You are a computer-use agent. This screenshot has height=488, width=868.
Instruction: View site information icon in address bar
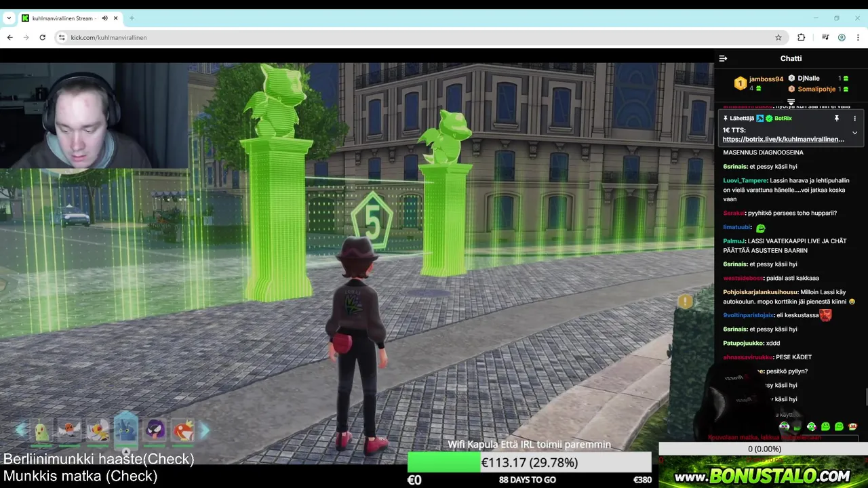pyautogui.click(x=61, y=37)
